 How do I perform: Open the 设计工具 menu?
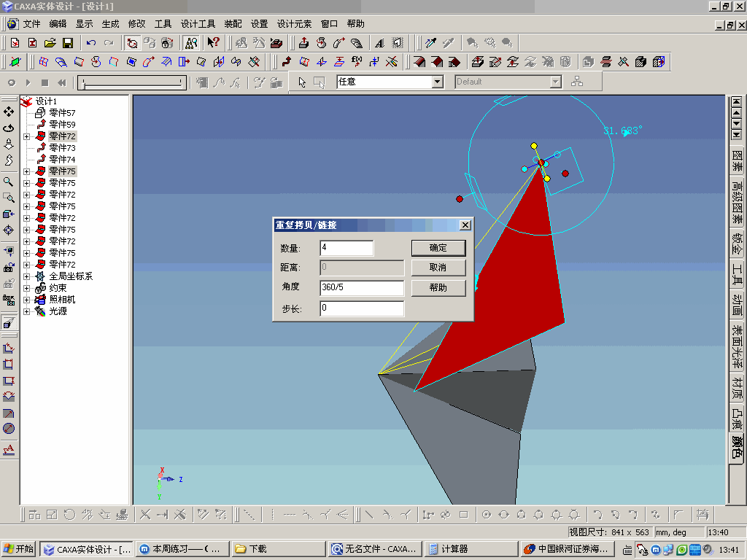point(198,24)
